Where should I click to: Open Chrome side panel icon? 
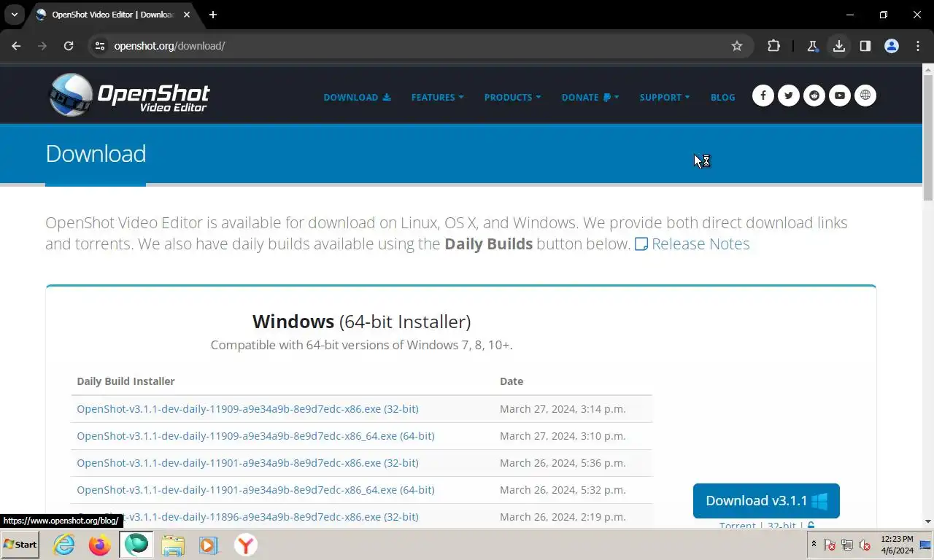[x=865, y=46]
